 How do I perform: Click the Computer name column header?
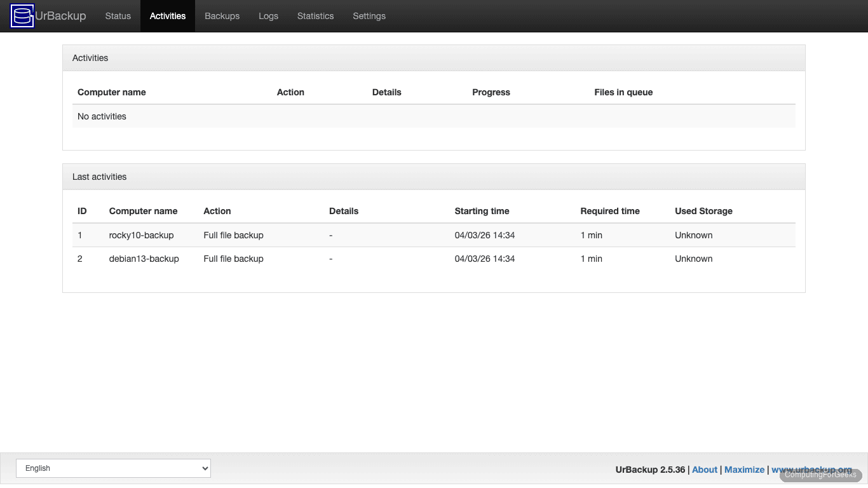pos(144,210)
